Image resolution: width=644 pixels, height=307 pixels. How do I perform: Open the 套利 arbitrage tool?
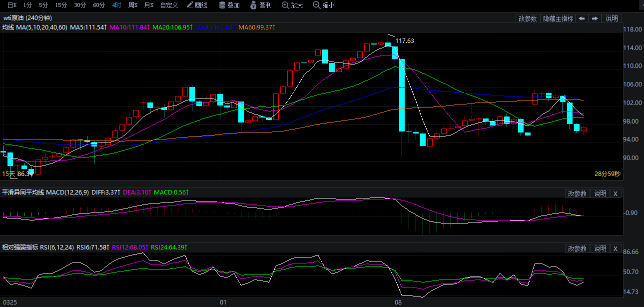261,5
